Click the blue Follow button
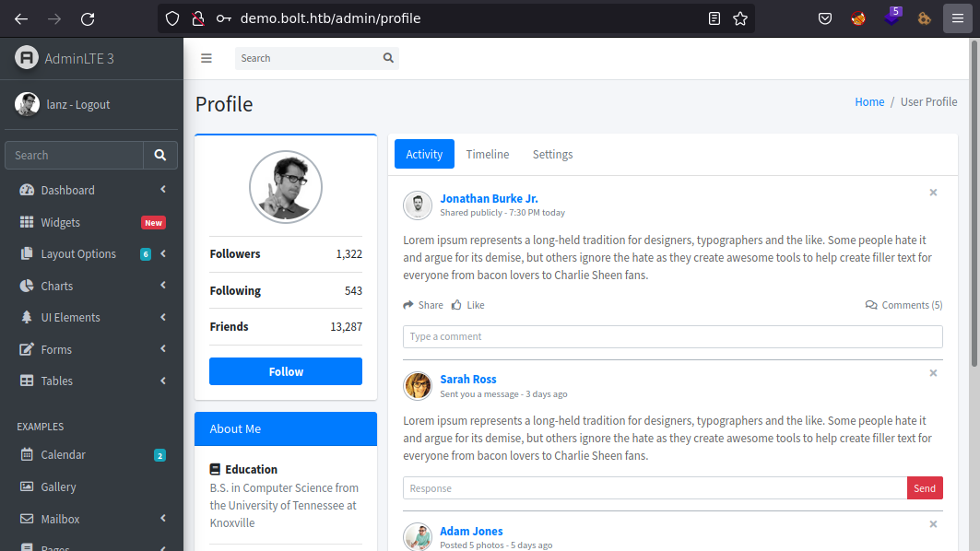This screenshot has width=980, height=551. pyautogui.click(x=286, y=371)
